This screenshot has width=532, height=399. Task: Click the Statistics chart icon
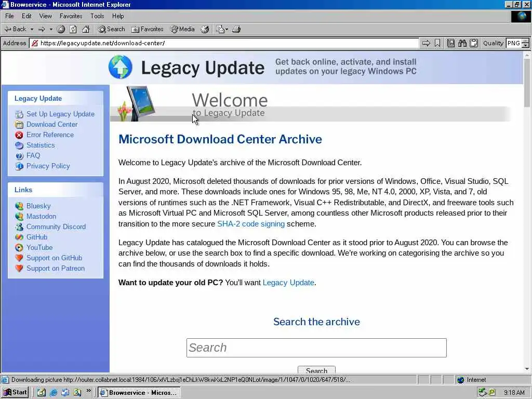click(x=19, y=145)
